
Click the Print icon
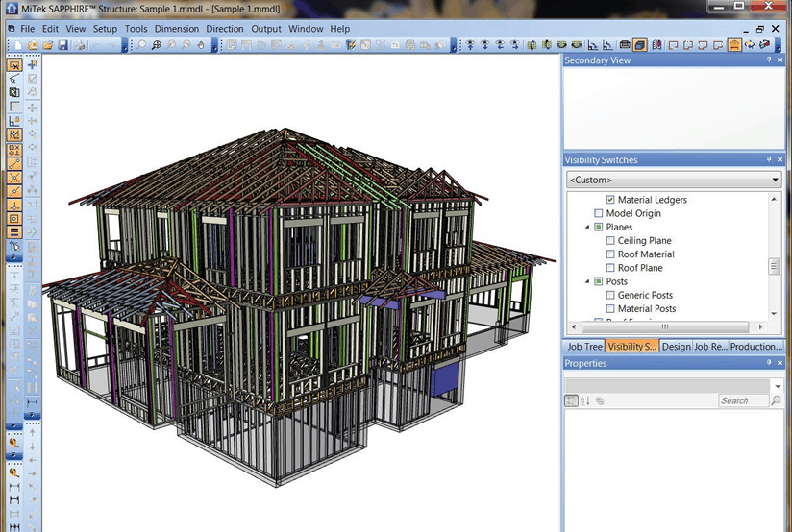click(80, 45)
